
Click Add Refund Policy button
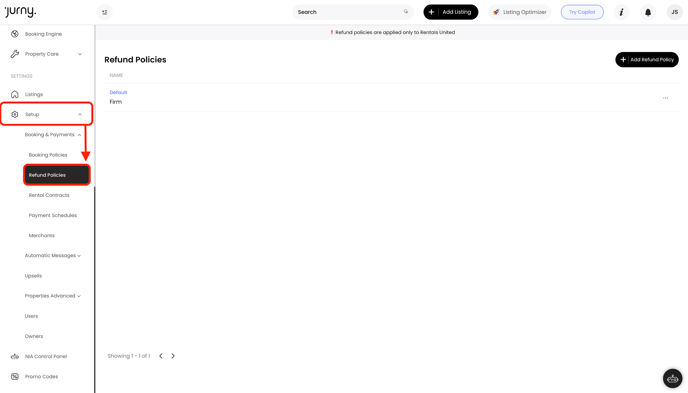(x=647, y=60)
